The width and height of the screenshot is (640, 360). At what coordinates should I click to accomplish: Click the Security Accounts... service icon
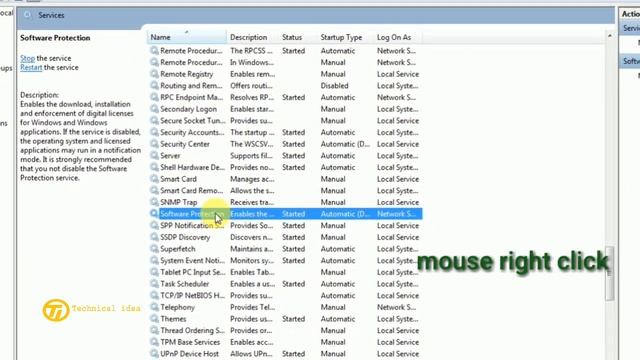[154, 132]
